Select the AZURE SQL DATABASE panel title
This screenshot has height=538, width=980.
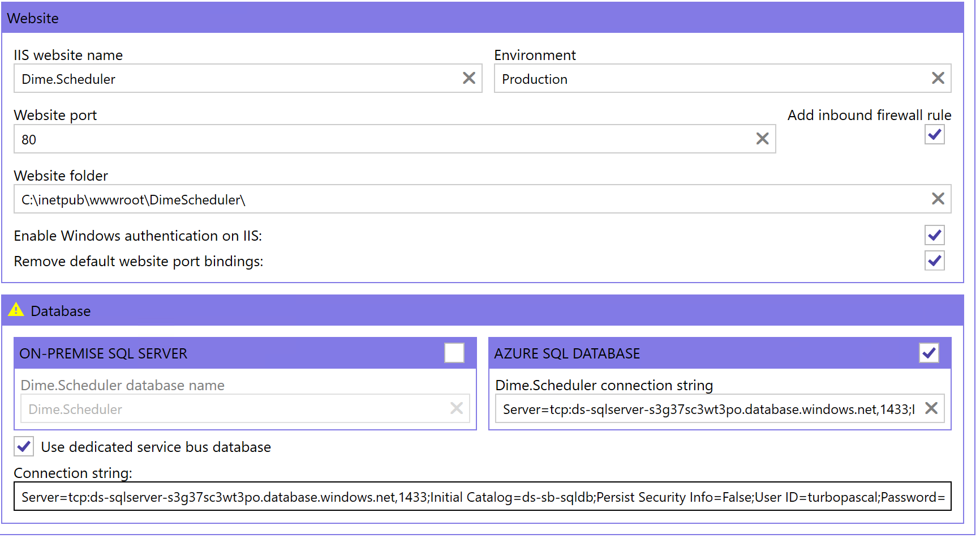(x=567, y=353)
